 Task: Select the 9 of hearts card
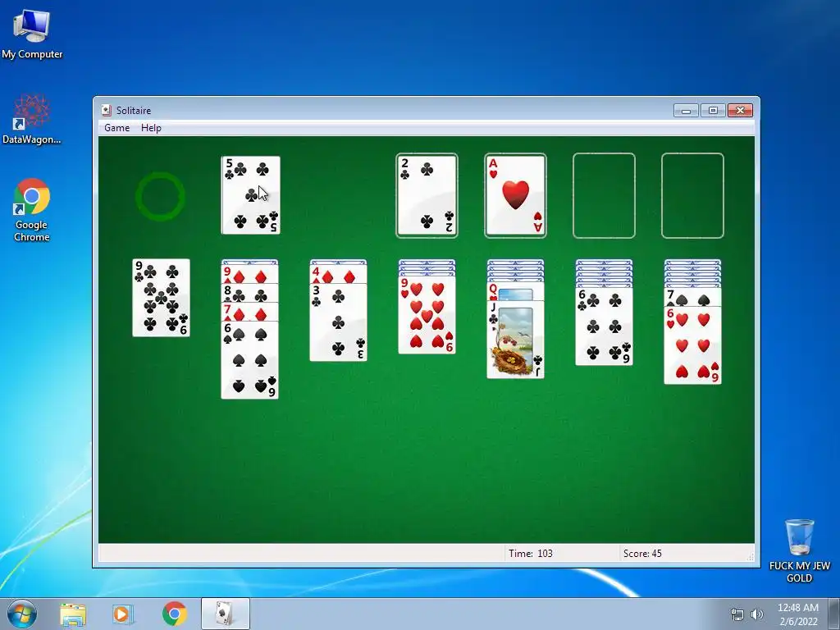point(427,315)
